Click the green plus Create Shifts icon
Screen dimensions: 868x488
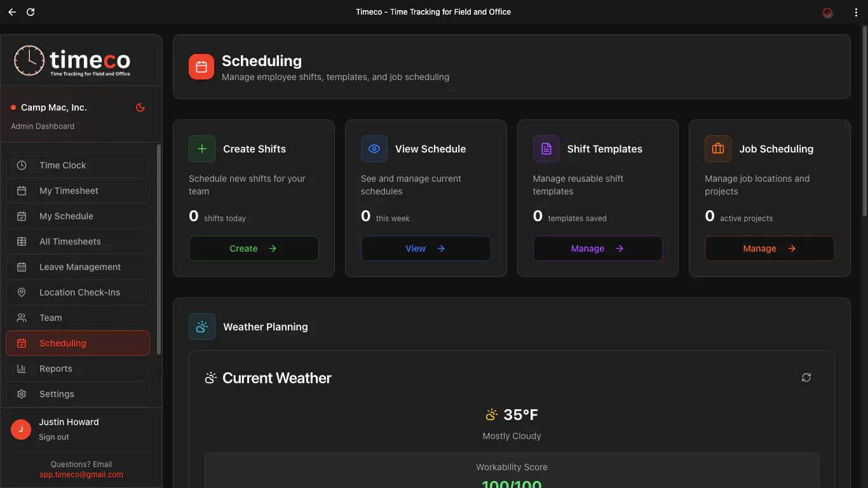coord(202,149)
